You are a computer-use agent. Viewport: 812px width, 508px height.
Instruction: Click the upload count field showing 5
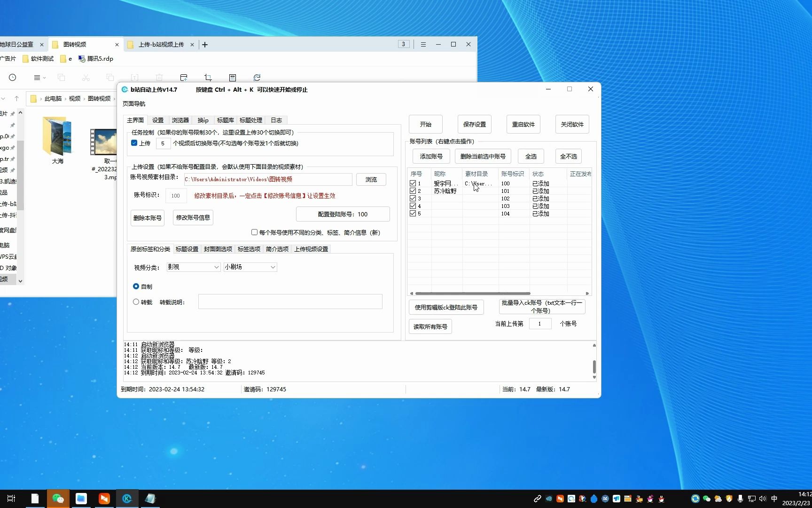click(163, 143)
